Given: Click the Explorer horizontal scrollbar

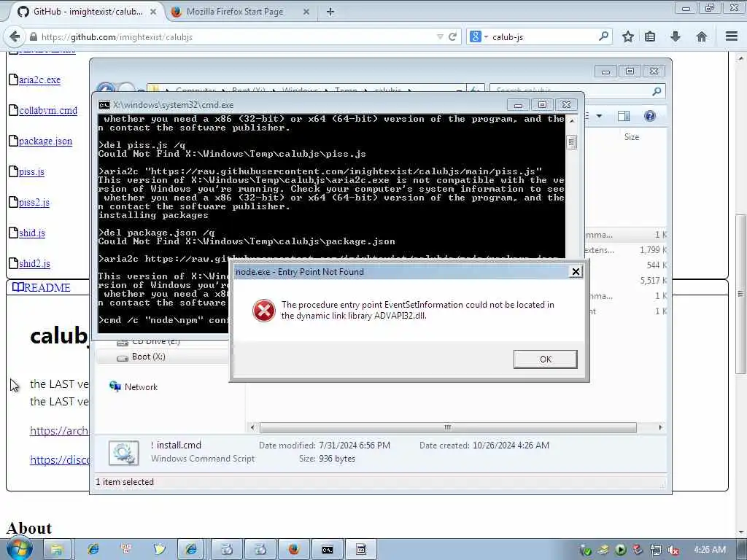Looking at the screenshot, I should 448,427.
